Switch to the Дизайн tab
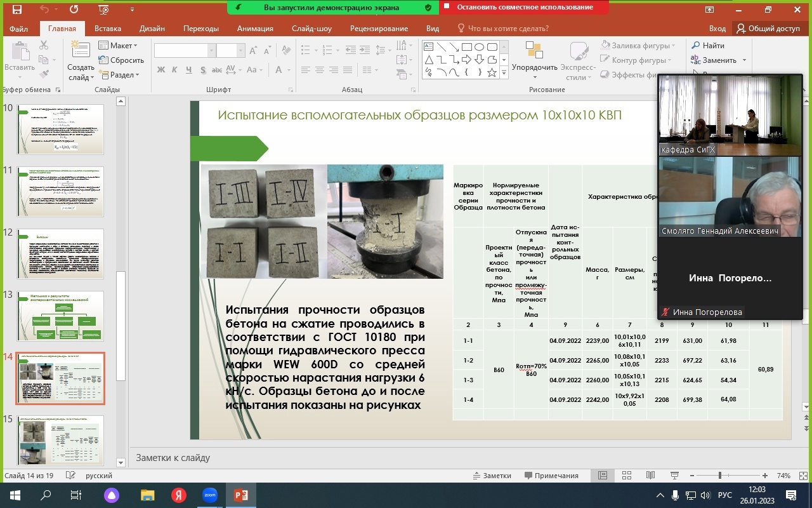 point(152,29)
